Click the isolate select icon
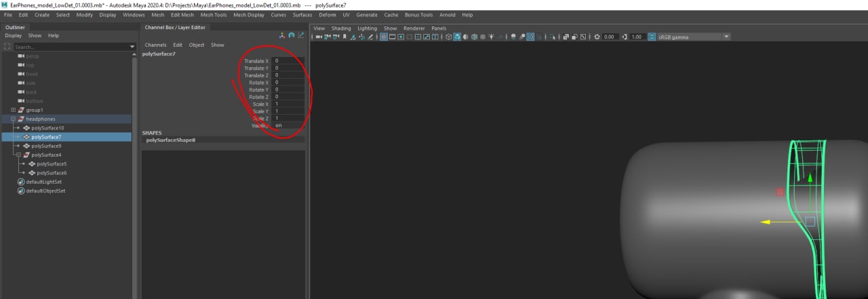The width and height of the screenshot is (868, 299). click(553, 37)
